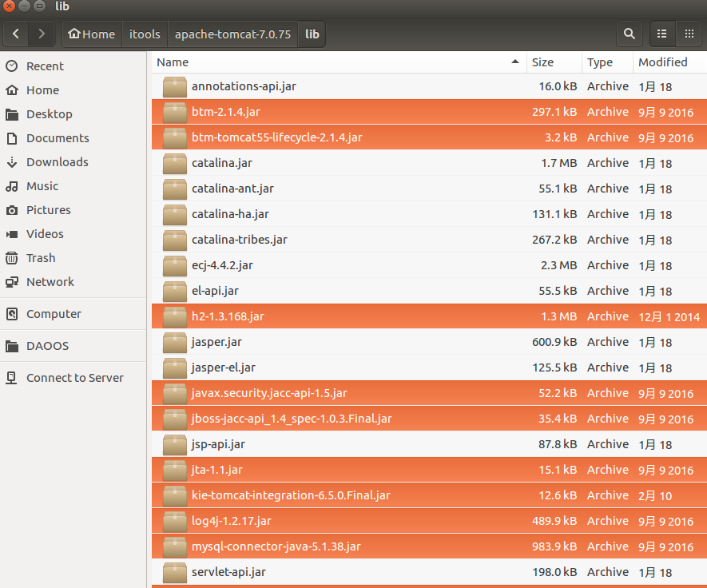Select log4j-1.2.17.jar file name
This screenshot has height=588, width=707.
click(232, 521)
